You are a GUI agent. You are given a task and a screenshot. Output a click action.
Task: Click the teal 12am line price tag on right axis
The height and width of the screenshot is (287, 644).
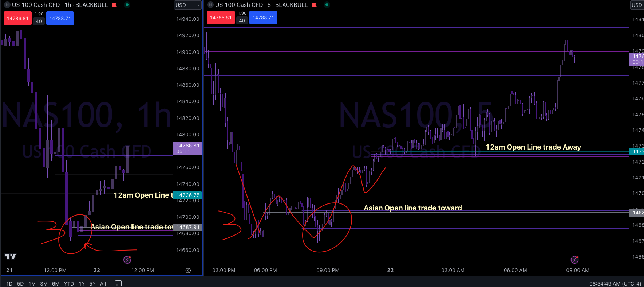click(x=636, y=151)
